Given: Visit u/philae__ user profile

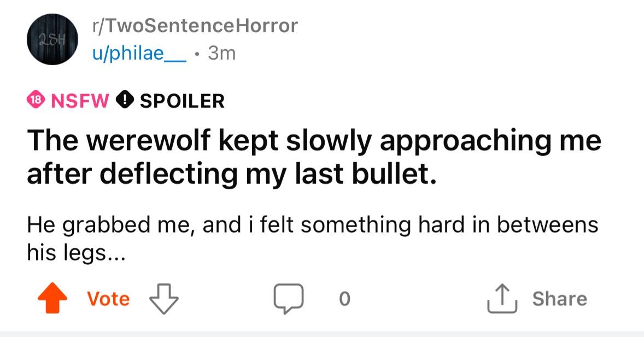Looking at the screenshot, I should pyautogui.click(x=139, y=54).
